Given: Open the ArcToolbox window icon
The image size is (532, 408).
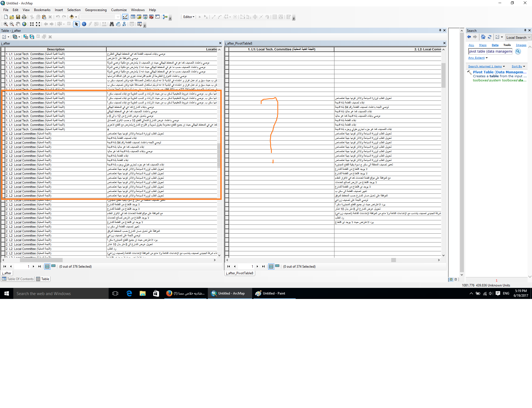Looking at the screenshot, I should (151, 17).
